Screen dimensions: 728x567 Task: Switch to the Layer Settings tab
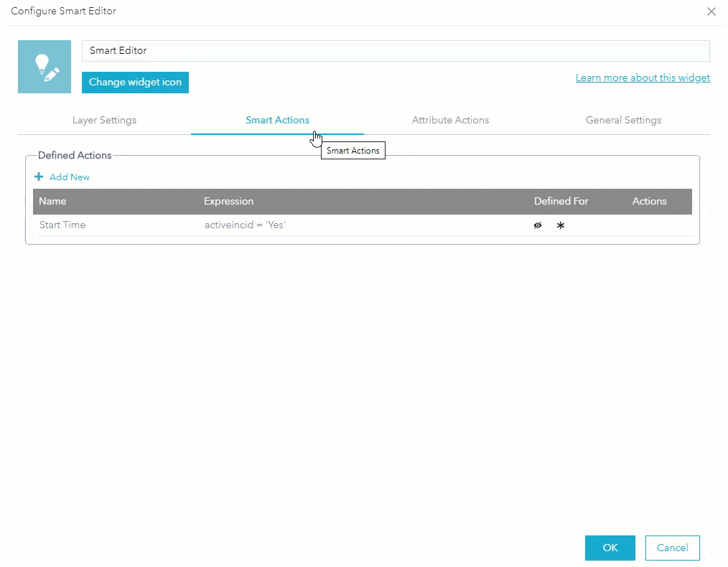(104, 120)
